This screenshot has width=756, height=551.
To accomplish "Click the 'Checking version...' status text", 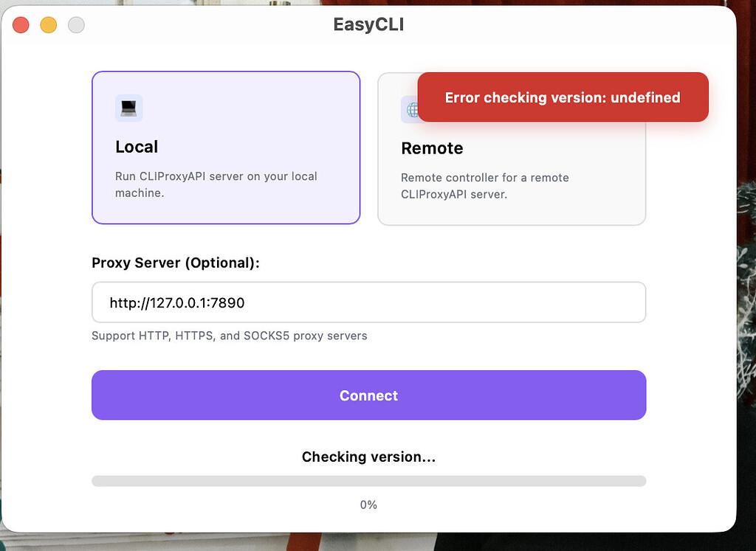I will click(x=369, y=457).
